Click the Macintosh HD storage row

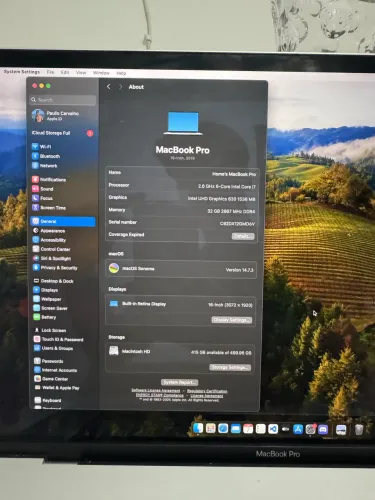[180, 352]
